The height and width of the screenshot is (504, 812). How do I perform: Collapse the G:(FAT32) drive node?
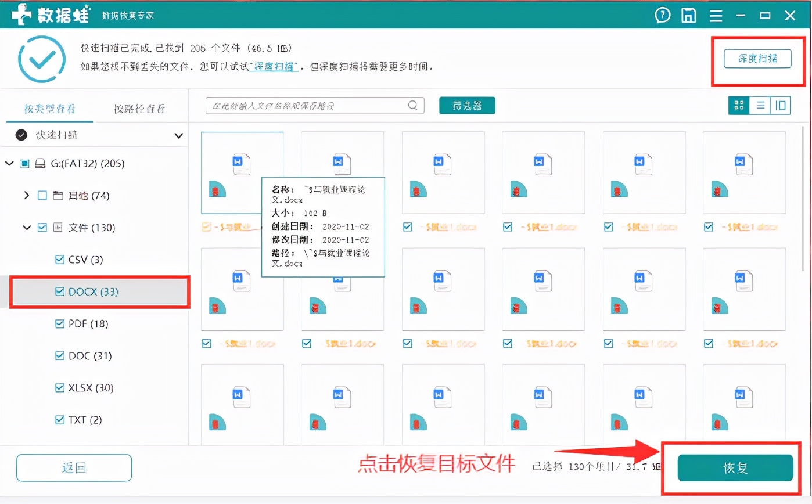[9, 163]
